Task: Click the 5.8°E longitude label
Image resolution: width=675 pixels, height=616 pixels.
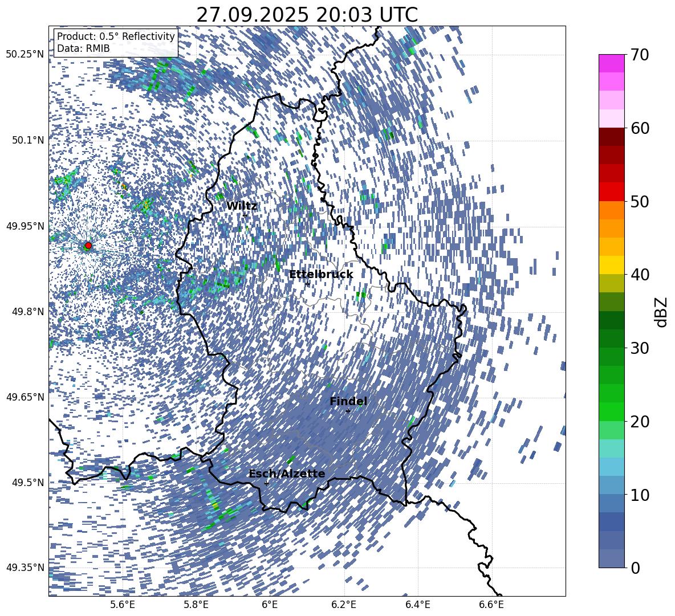Action: (x=196, y=605)
